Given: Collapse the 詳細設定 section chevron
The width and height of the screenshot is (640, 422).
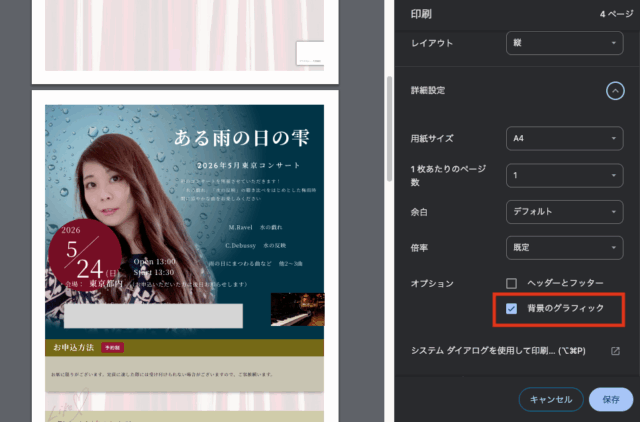Looking at the screenshot, I should (x=615, y=91).
